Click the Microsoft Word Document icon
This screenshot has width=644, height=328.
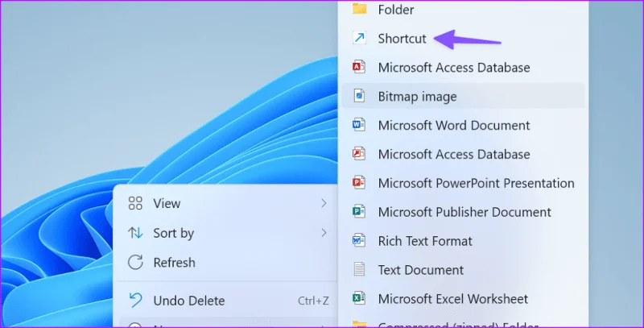(x=359, y=125)
